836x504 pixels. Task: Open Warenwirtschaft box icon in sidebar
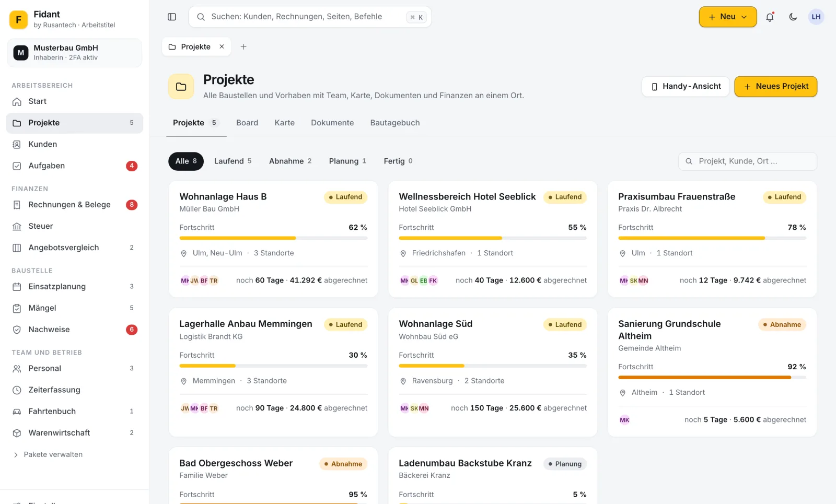[x=17, y=433]
